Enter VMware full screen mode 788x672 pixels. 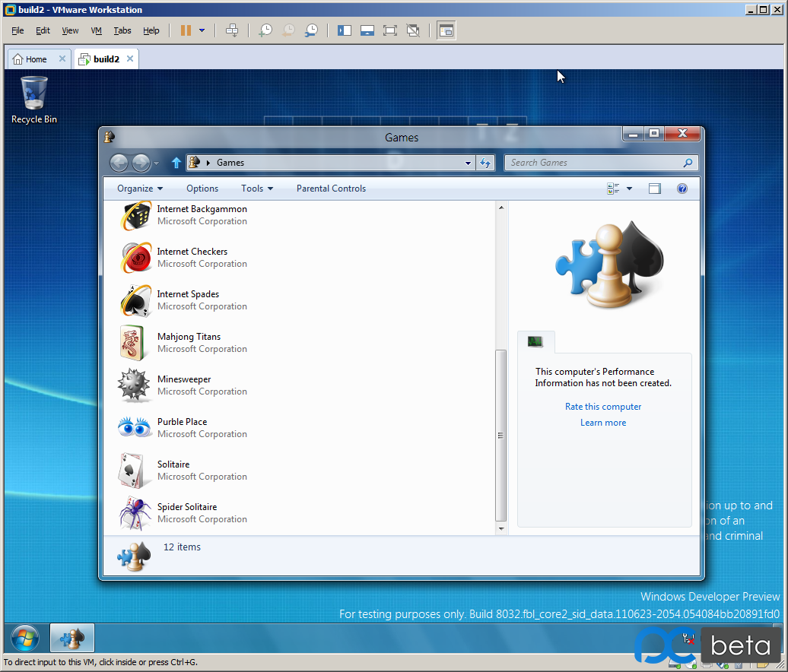coord(390,30)
